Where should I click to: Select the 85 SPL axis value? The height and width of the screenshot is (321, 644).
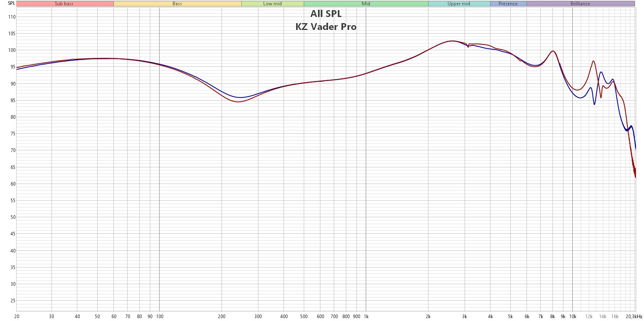pos(13,101)
